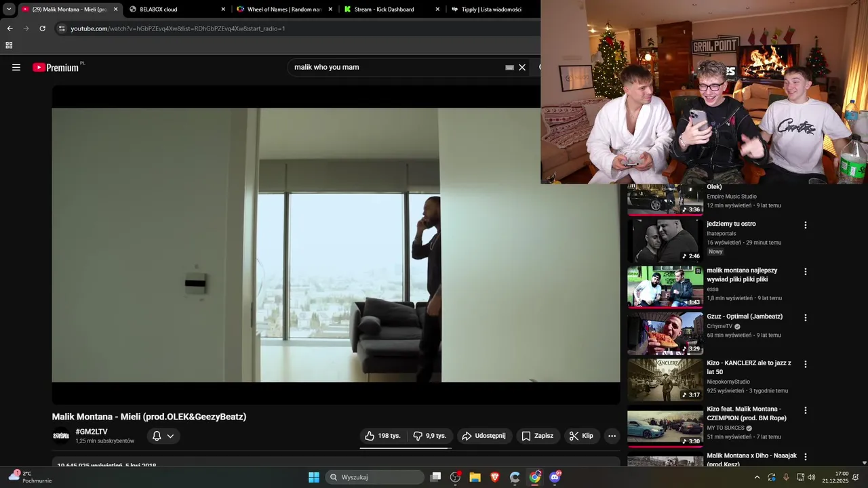Viewport: 868px width, 488px height.
Task: Open options menu for 'Gzuz - Optimal (Jambeatz)'
Action: click(x=806, y=318)
